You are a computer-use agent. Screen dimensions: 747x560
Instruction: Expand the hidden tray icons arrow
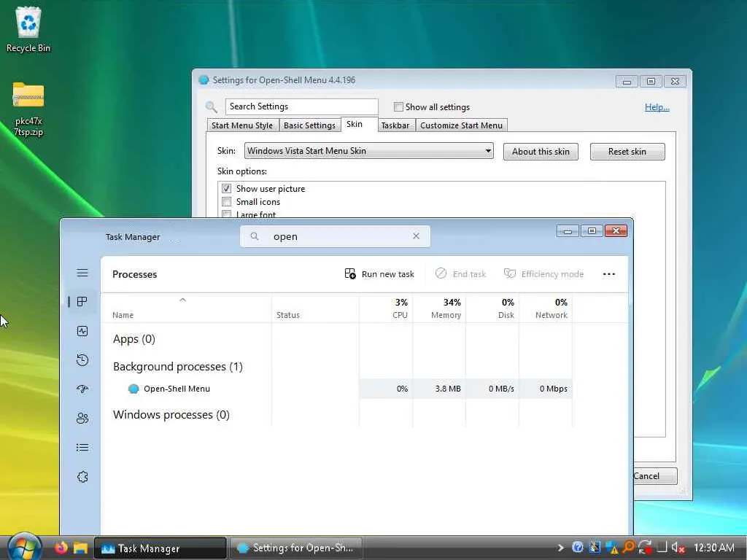(x=561, y=548)
